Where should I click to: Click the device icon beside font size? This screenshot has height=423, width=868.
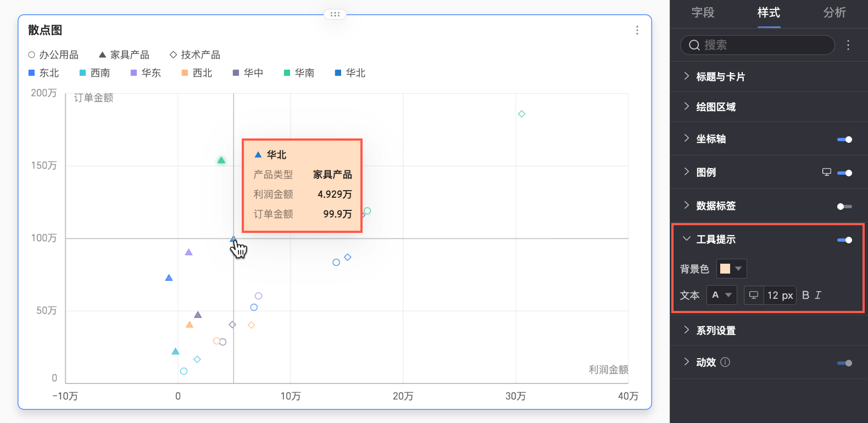tap(754, 296)
